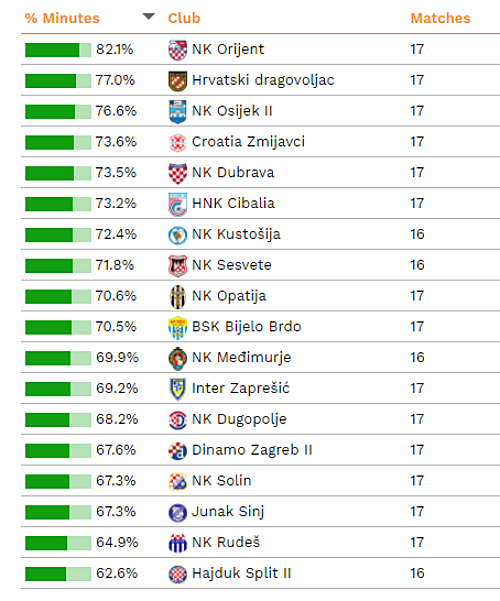This screenshot has height=601, width=500.
Task: Open the Inter Zaprešić club link
Action: tap(241, 388)
